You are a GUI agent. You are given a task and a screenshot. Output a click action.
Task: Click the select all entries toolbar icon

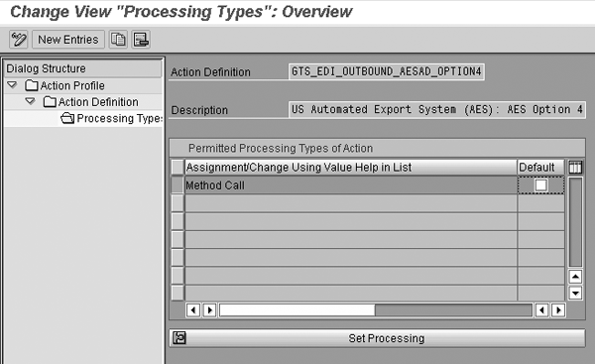tap(141, 40)
